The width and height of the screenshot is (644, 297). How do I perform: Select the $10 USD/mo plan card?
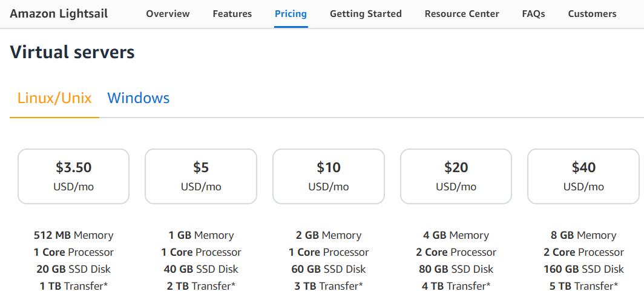tap(329, 176)
